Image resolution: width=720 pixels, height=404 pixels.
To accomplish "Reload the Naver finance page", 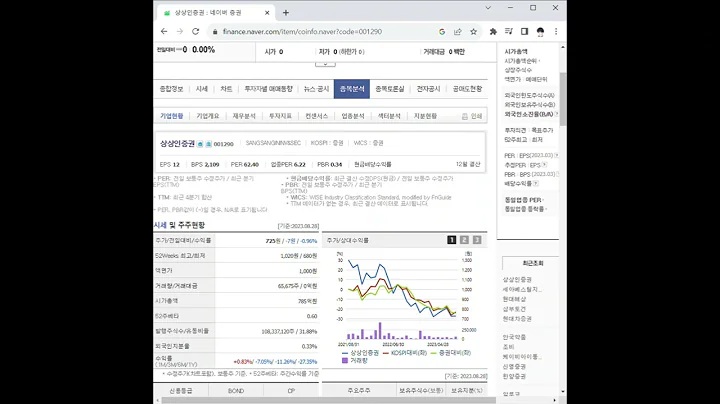I will pos(196,31).
